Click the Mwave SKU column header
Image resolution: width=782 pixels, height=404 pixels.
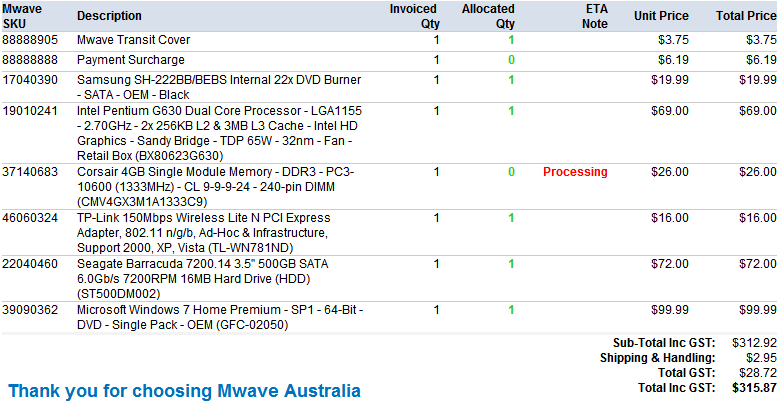(x=21, y=16)
